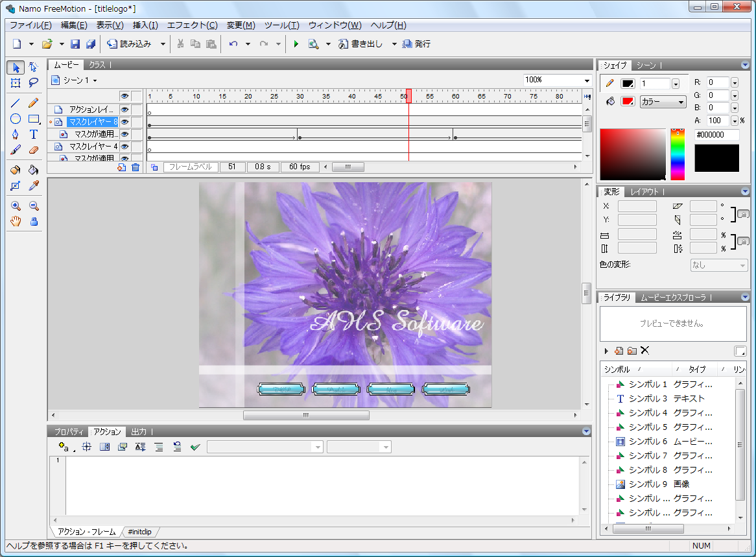Open the ファイル(F) menu
The width and height of the screenshot is (756, 557).
31,25
